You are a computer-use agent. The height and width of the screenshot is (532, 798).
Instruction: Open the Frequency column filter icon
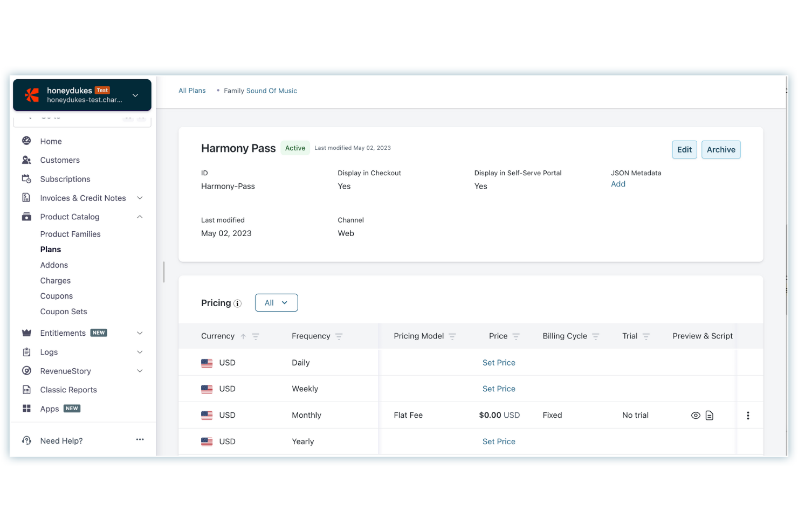tap(339, 336)
